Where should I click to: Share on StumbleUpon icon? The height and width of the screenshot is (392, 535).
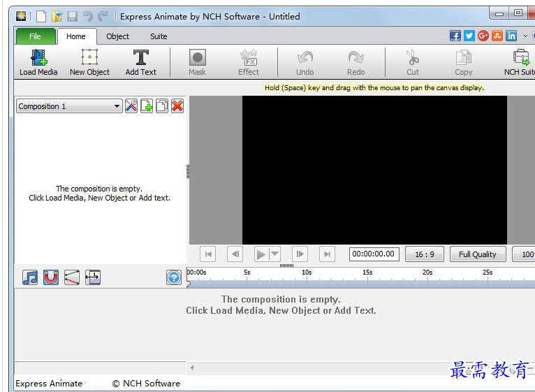(497, 36)
